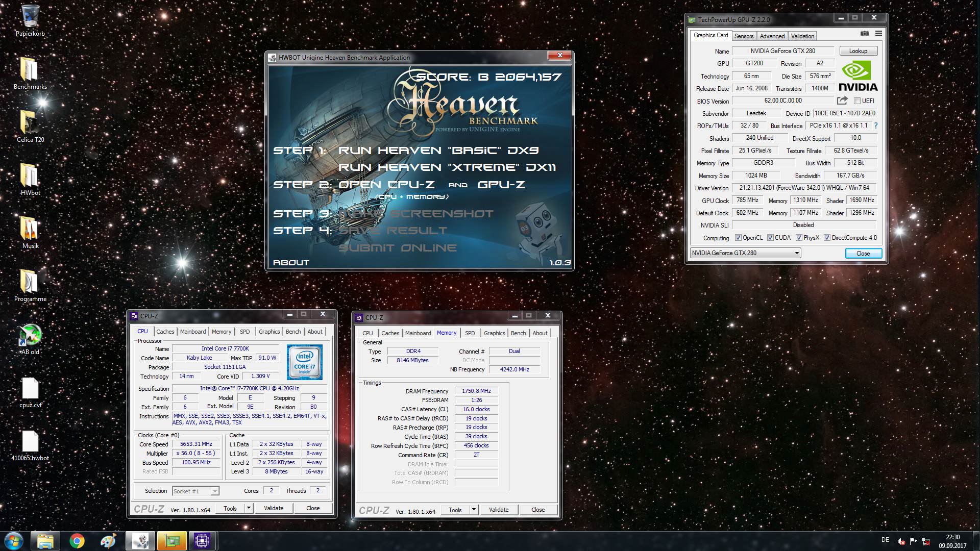Image resolution: width=980 pixels, height=551 pixels.
Task: Open File Explorer from the taskbar
Action: [45, 541]
